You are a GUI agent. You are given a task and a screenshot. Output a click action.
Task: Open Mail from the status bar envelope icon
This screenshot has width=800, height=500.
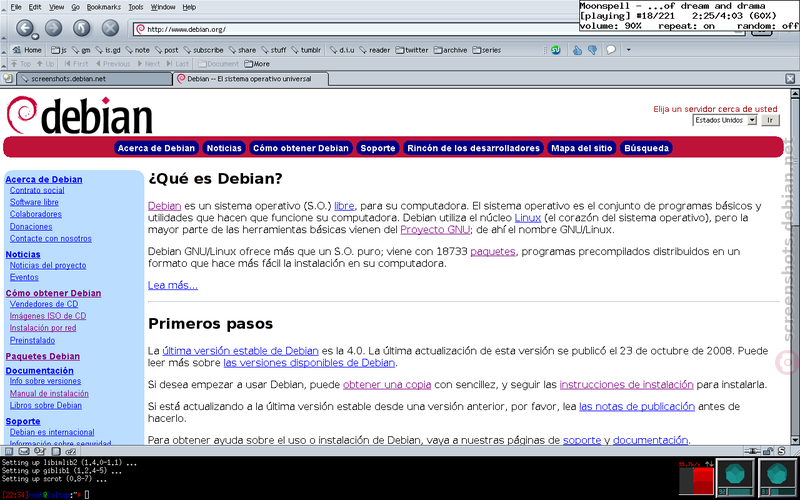[x=23, y=451]
